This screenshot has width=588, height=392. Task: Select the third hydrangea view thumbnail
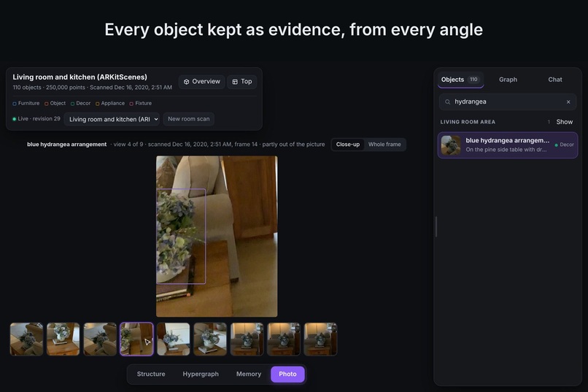[x=100, y=339]
